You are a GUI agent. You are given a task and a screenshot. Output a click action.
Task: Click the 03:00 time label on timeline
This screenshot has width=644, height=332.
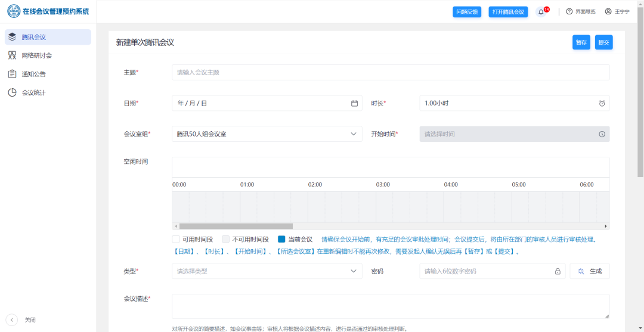[383, 185]
